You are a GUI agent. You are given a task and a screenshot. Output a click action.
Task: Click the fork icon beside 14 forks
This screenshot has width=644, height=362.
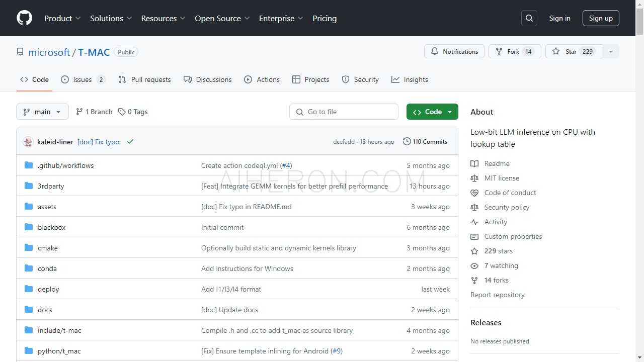point(474,280)
